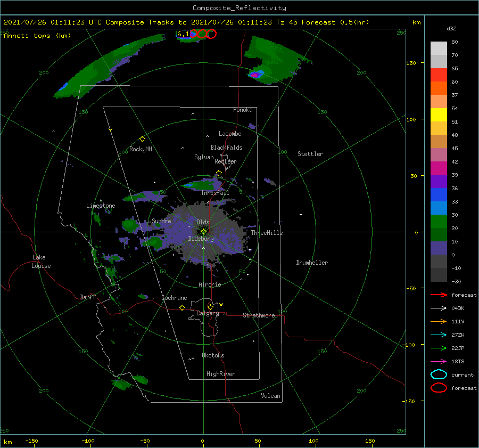479x448 pixels.
Task: Click the Limestone label
Action: click(x=101, y=206)
